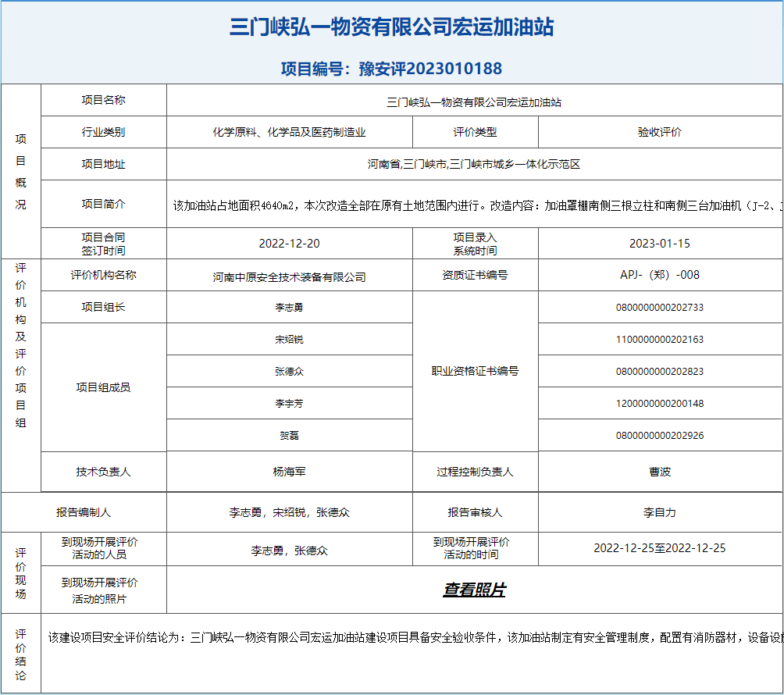Click the 项目组成员 label cell
Screen dimensions: 784x695
tap(104, 387)
